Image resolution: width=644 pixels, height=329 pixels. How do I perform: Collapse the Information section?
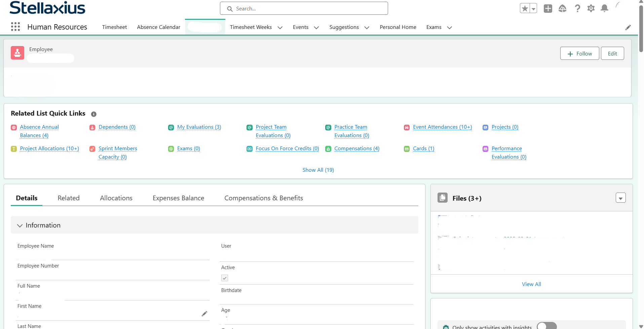pos(20,225)
